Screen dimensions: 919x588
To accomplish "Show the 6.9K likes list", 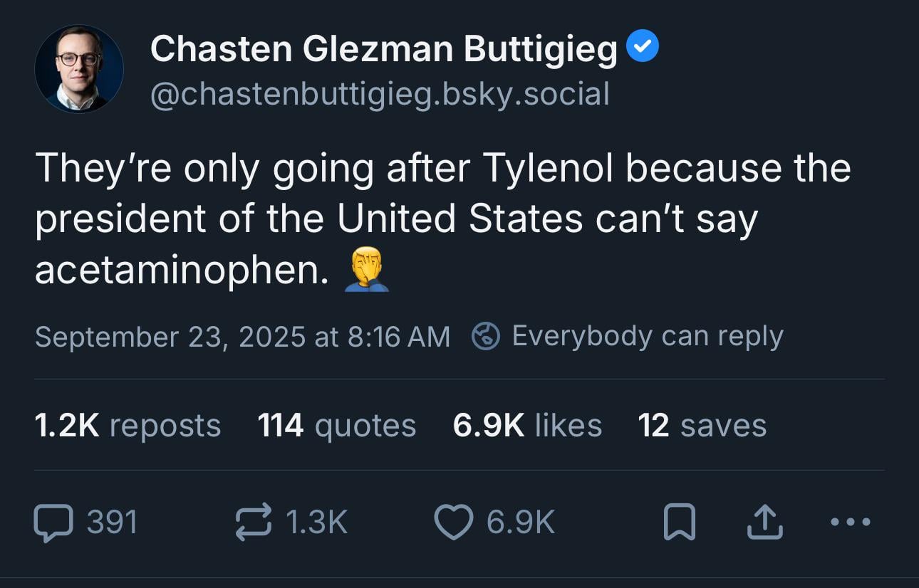I will click(x=527, y=426).
